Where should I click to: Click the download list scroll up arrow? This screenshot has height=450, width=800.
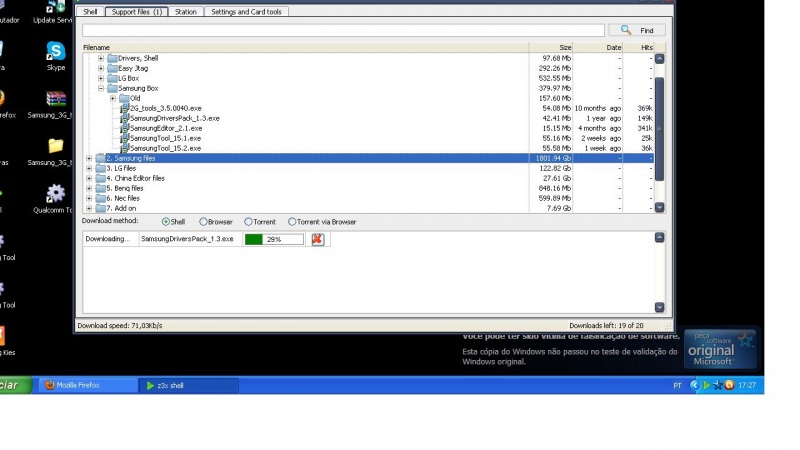pos(659,237)
